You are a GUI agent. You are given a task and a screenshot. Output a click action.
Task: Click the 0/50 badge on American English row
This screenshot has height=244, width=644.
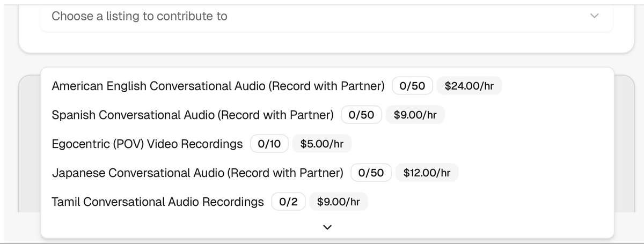(412, 86)
